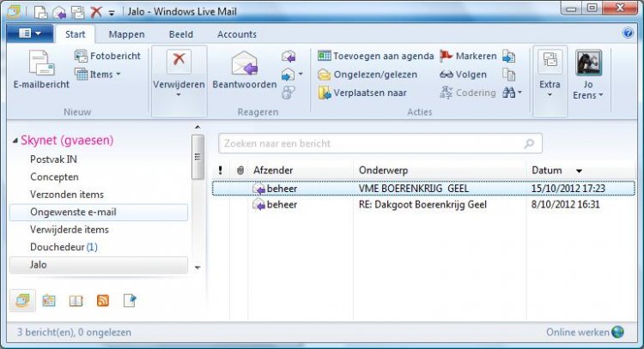Create a new E-mailbericht
The height and width of the screenshot is (349, 644).
coord(41,69)
